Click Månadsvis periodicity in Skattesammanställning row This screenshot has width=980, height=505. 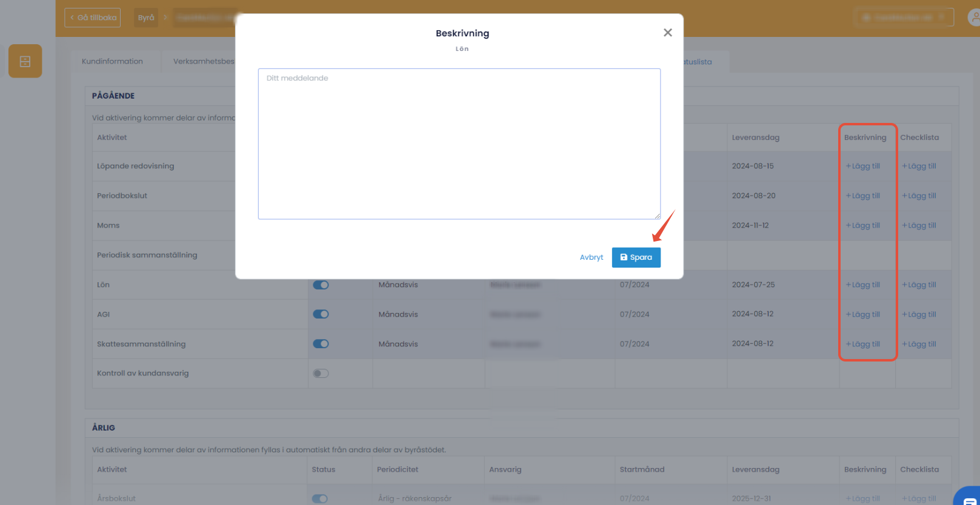click(398, 344)
